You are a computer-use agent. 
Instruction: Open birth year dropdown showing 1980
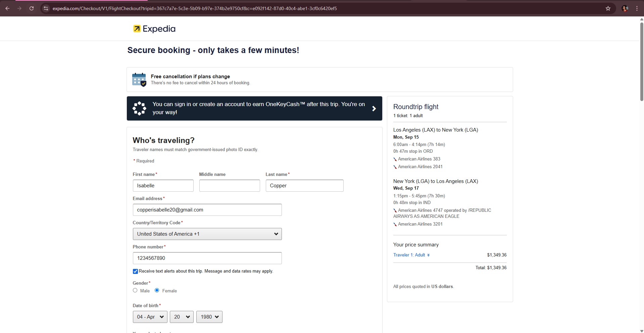coord(209,317)
